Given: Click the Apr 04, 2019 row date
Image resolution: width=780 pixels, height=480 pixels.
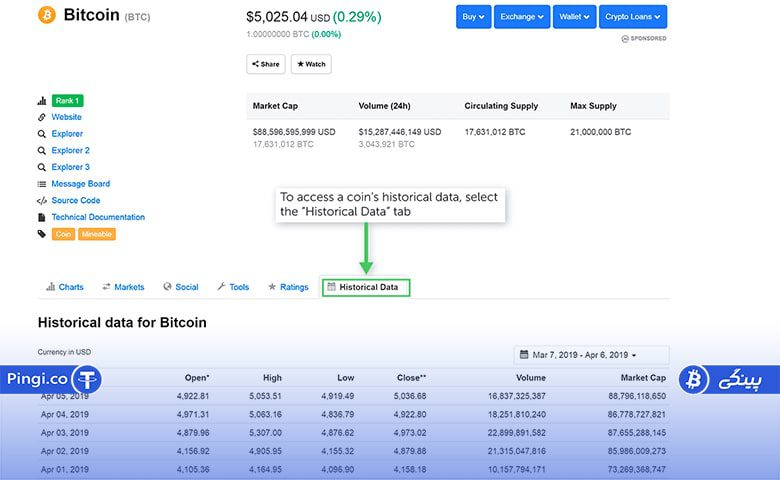Looking at the screenshot, I should [65, 415].
